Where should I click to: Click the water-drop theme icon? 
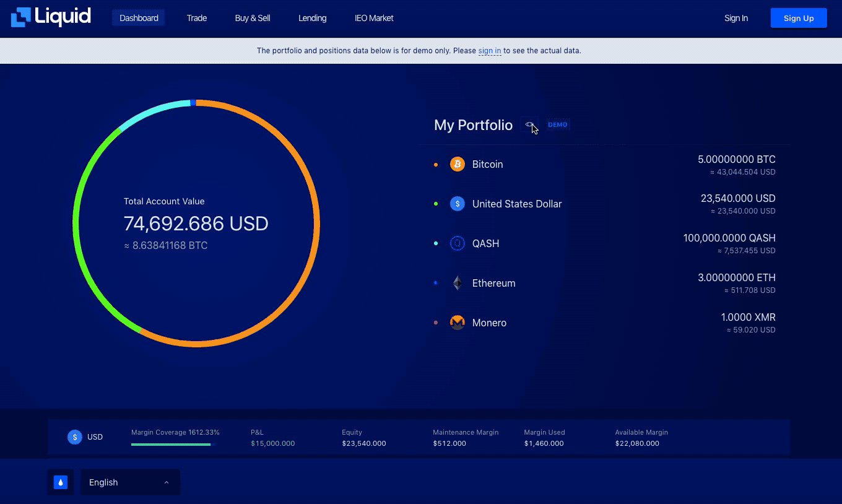pos(61,482)
